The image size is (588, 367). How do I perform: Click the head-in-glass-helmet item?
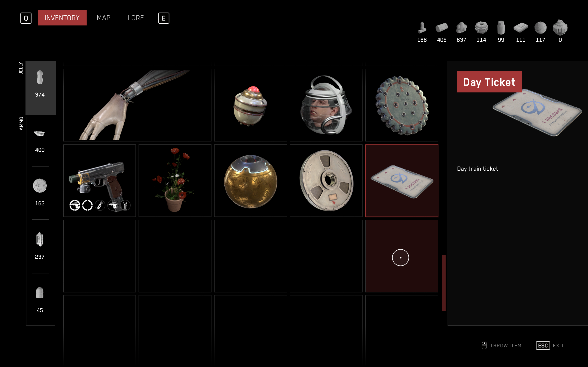[x=326, y=105]
